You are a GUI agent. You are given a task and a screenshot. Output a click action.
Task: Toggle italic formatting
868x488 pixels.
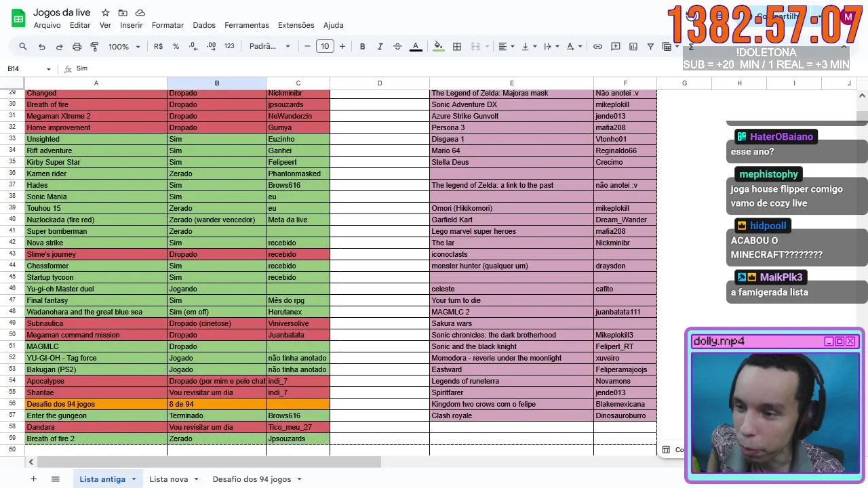pos(380,47)
